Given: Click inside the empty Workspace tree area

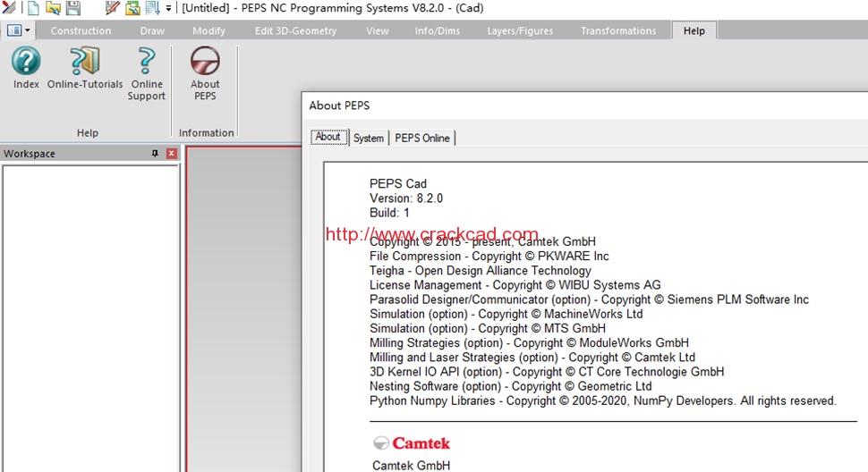Looking at the screenshot, I should tap(90, 318).
